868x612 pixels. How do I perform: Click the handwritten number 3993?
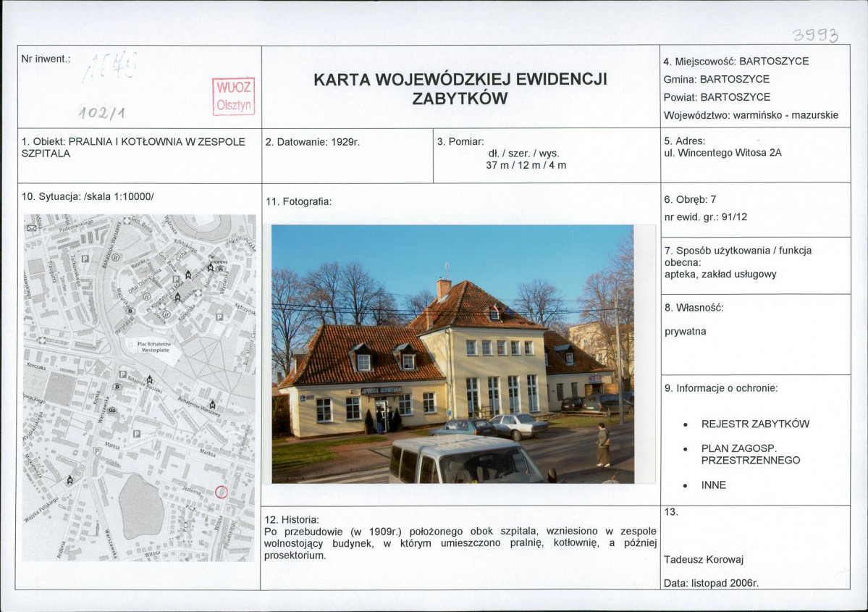(x=816, y=35)
